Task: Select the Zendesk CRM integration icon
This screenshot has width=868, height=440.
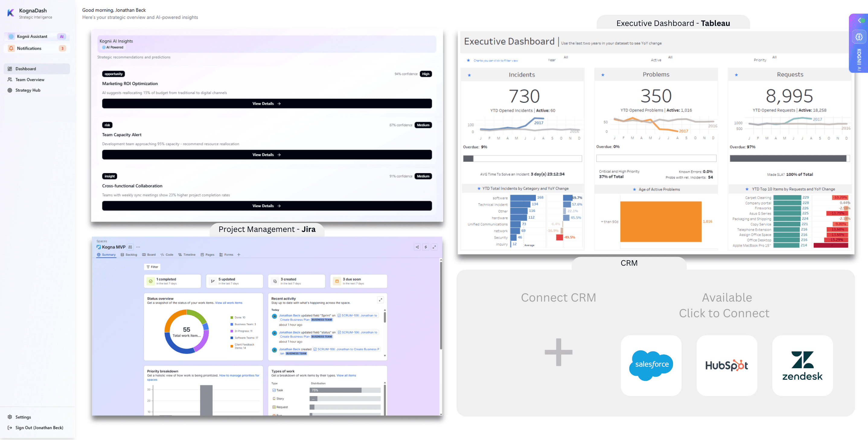Action: coord(802,365)
